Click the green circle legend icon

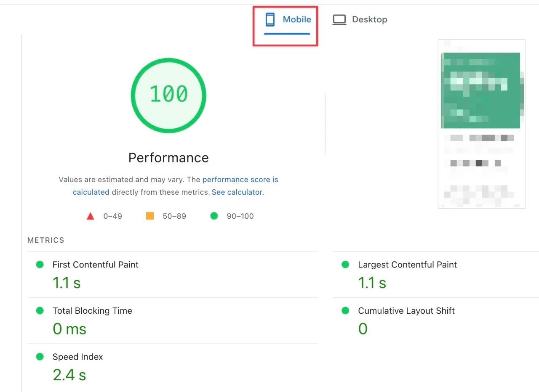[214, 216]
